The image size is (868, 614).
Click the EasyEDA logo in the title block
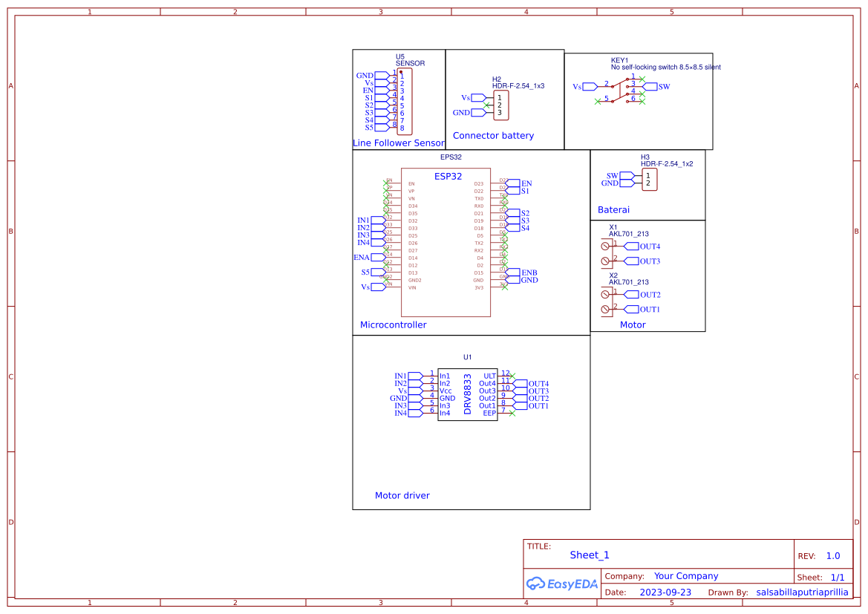click(562, 584)
